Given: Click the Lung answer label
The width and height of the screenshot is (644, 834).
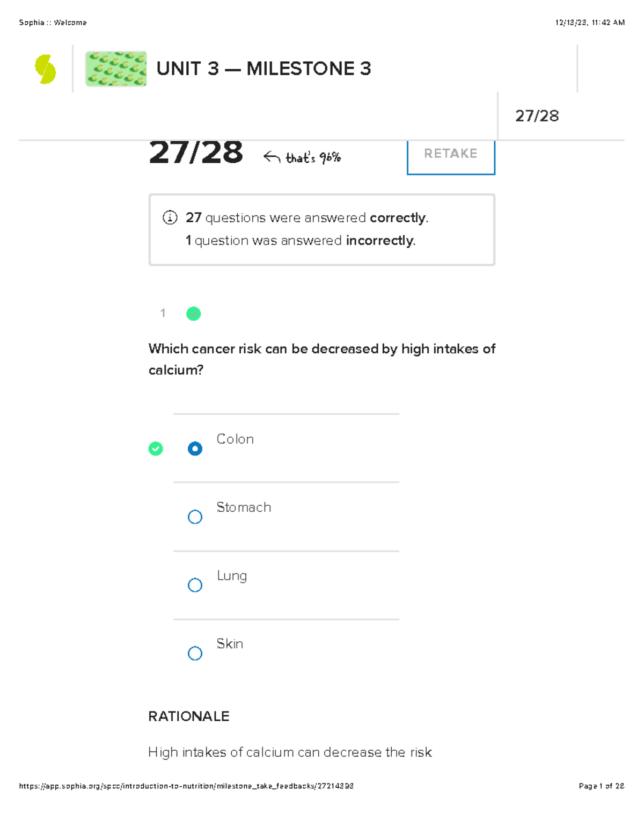Looking at the screenshot, I should pos(232,576).
